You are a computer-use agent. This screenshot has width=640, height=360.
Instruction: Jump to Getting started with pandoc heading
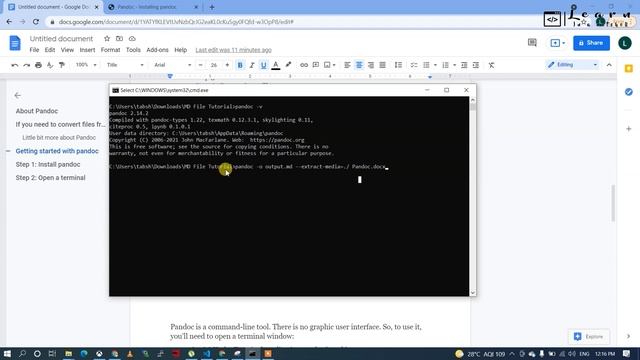tap(57, 151)
